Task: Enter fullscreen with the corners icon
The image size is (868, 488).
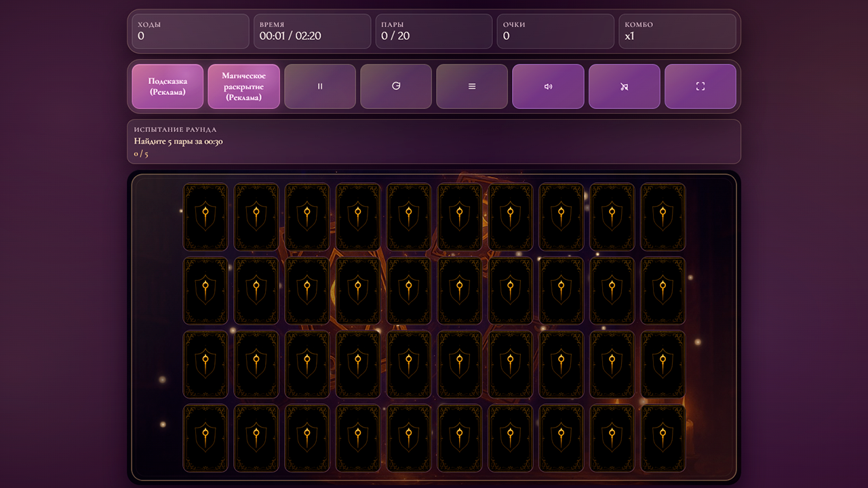Action: tap(701, 86)
